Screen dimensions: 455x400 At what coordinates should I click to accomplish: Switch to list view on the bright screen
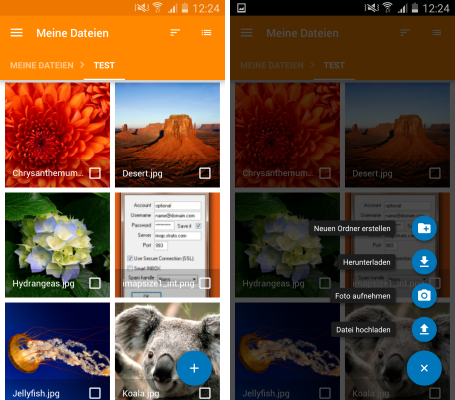coord(206,33)
